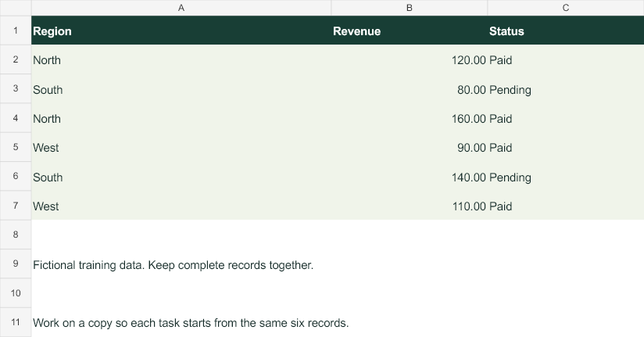Select row 3 header
Screen dimensions: 644x337
point(16,89)
